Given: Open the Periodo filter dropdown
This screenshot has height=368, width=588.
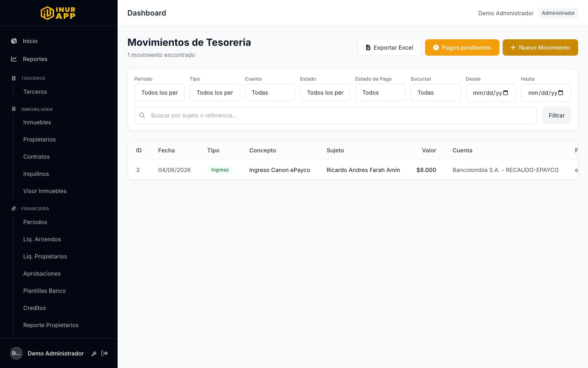Looking at the screenshot, I should click(160, 93).
